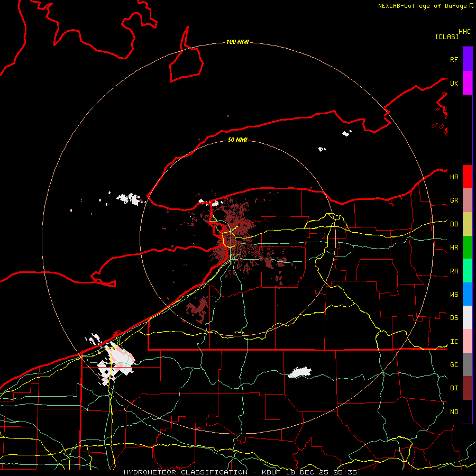476x476 pixels.
Task: Click the 'BI' legend label
Action: (454, 388)
